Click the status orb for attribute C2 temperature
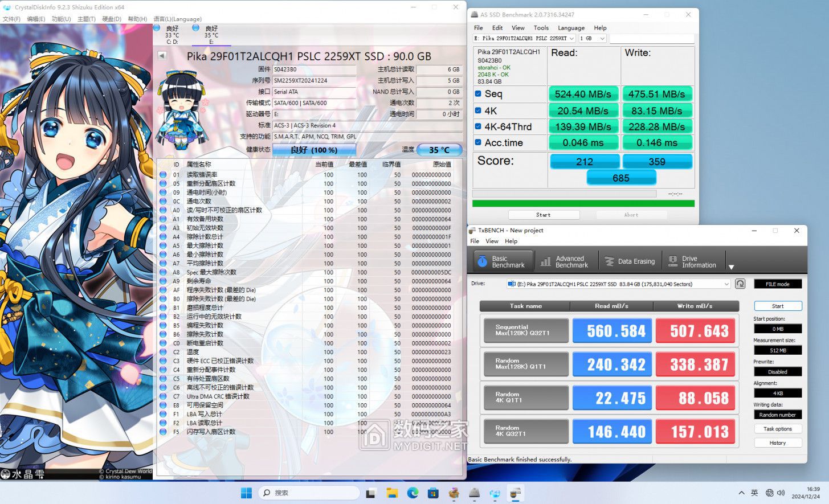Viewport: 829px width, 504px height. pyautogui.click(x=163, y=352)
